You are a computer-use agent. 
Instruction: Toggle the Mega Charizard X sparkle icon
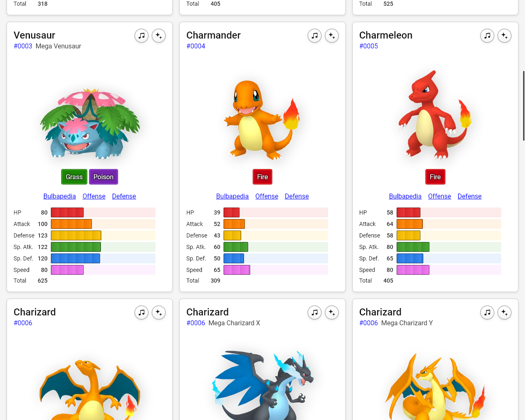(x=332, y=313)
